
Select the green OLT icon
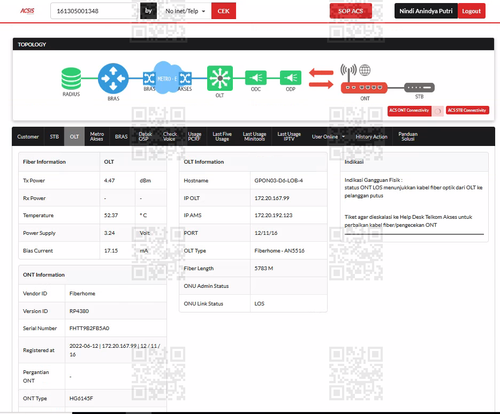[220, 78]
